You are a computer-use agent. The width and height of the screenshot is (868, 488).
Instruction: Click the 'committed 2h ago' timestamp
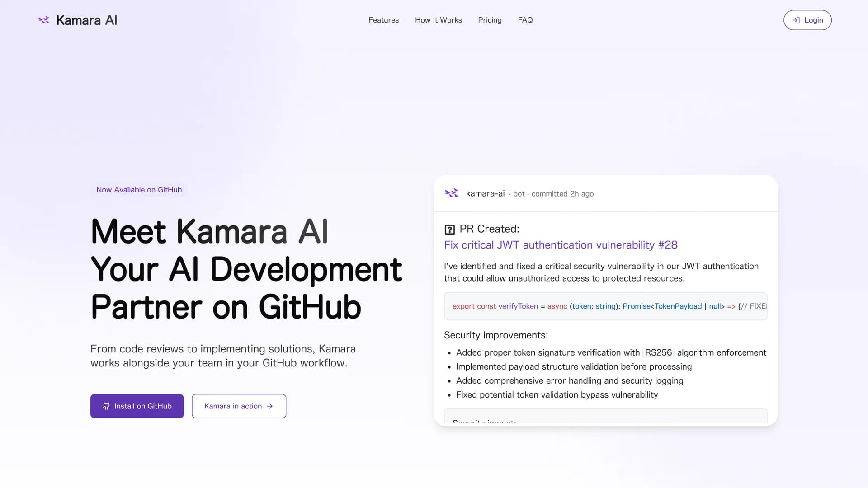point(562,194)
